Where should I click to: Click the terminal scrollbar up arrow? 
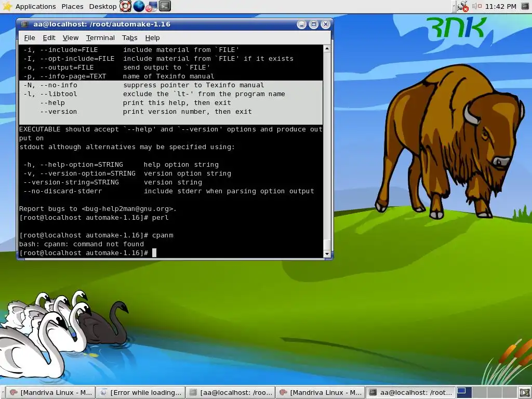[x=327, y=48]
